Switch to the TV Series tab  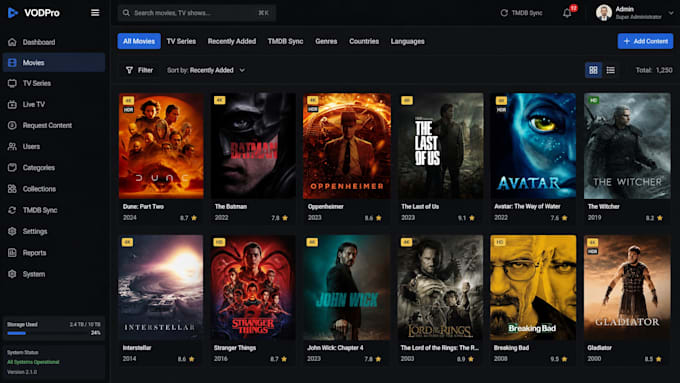(x=181, y=42)
